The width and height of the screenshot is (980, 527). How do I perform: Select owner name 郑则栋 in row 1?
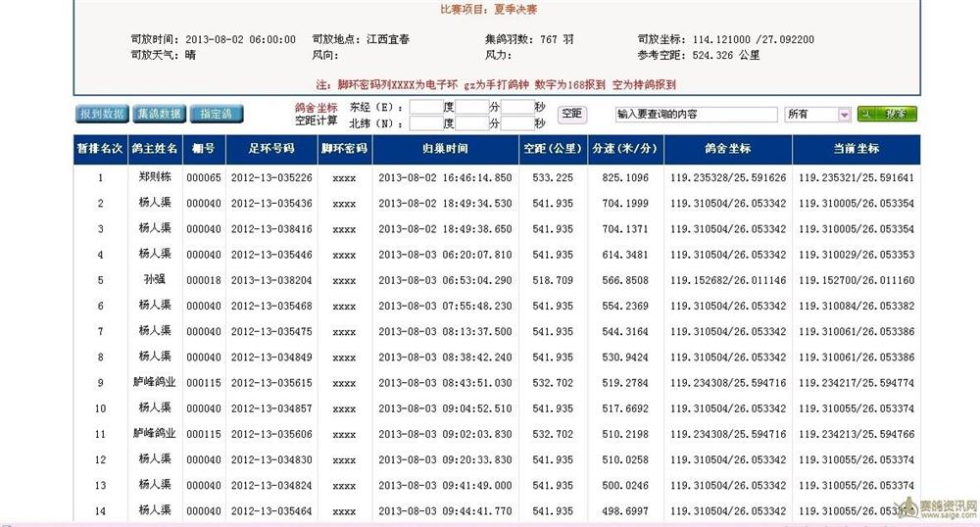point(155,176)
